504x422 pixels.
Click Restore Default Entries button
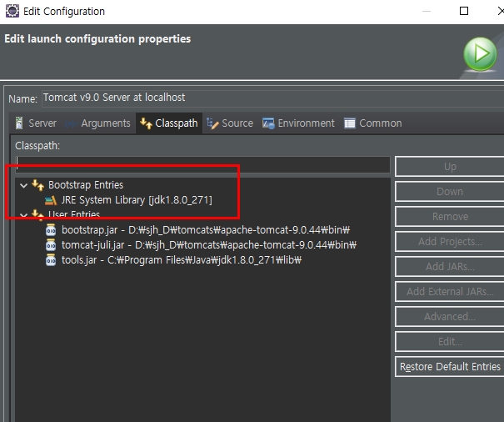click(x=450, y=367)
